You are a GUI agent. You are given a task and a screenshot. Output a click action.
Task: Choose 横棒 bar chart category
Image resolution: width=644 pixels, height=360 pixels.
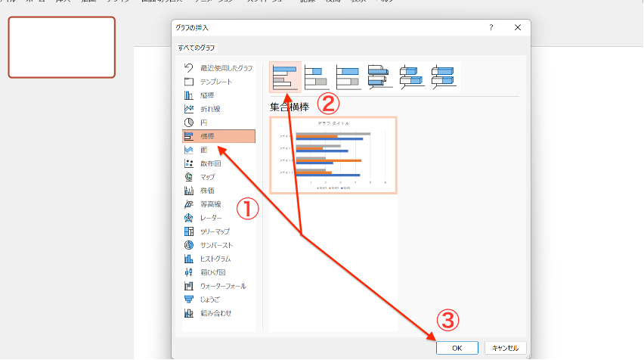click(x=218, y=136)
